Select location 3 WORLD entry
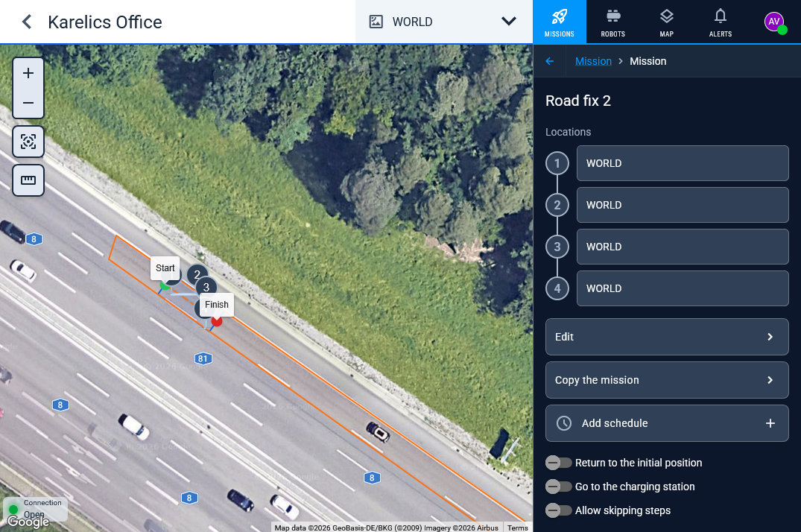The height and width of the screenshot is (532, 801). pos(683,247)
